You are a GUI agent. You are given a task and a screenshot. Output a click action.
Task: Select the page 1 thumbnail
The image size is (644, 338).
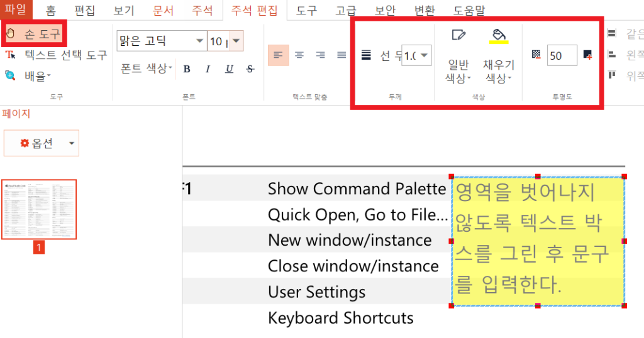[39, 209]
